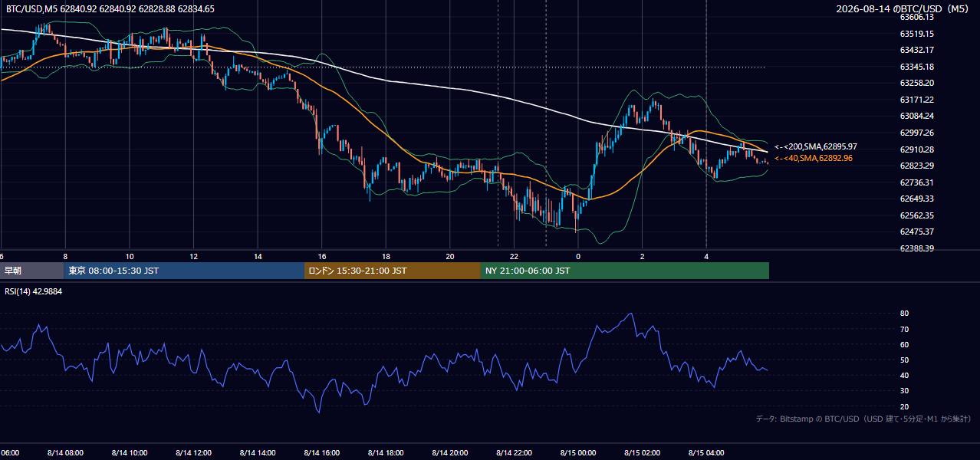Image resolution: width=980 pixels, height=460 pixels.
Task: Click the NY 21:00-06:00 JST session bar
Action: pos(625,271)
